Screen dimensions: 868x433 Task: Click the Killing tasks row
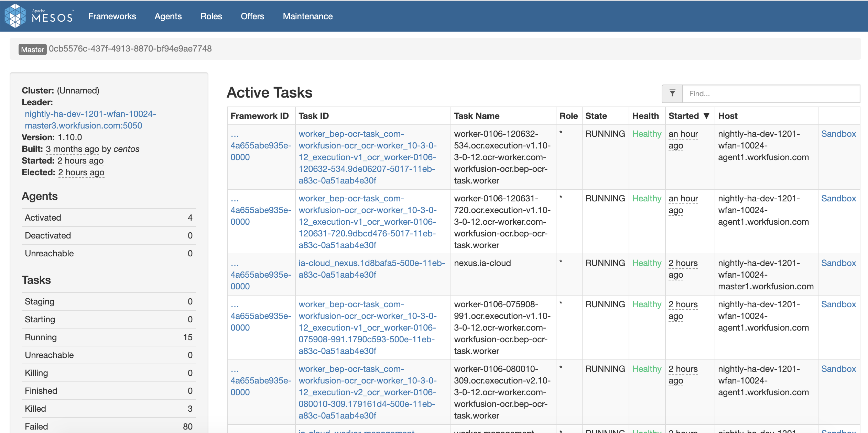(109, 373)
